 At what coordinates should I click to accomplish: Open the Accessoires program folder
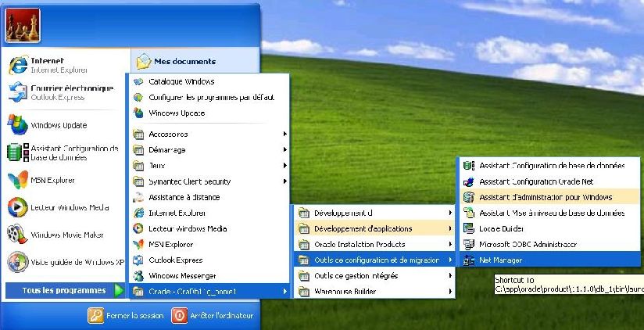coord(209,134)
